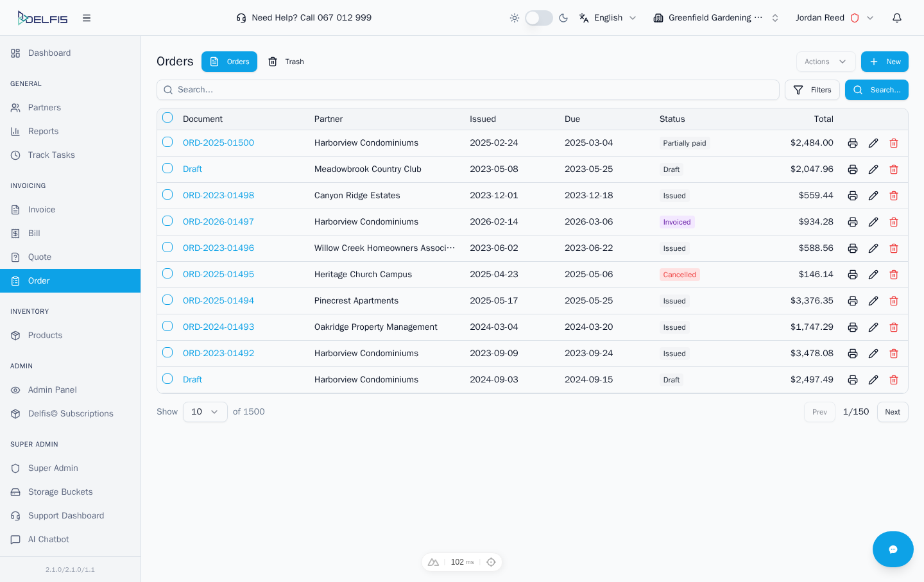This screenshot has width=924, height=582.
Task: Click the print icon for ORD-2025-01500
Action: tap(852, 142)
